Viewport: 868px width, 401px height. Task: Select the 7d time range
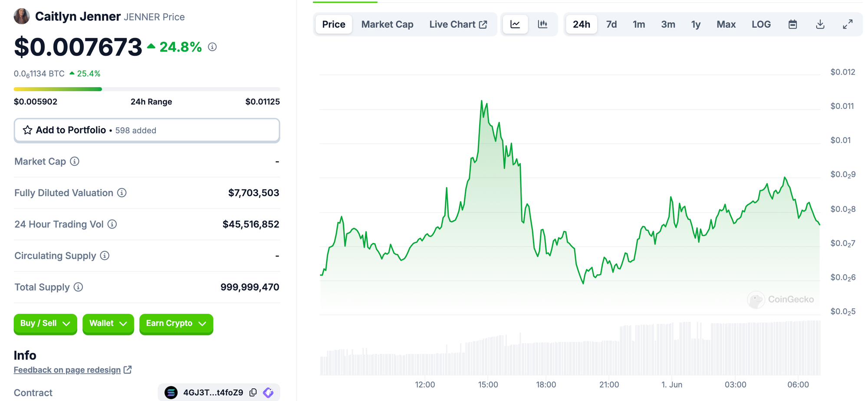click(x=612, y=24)
